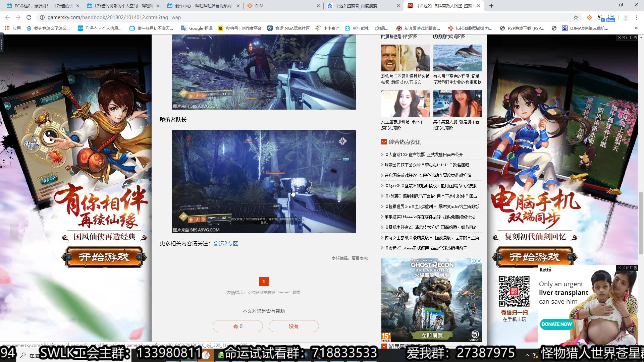Click 立即購買 on Ghost Recon ad
Screen dimensions: 644x362
432,335
